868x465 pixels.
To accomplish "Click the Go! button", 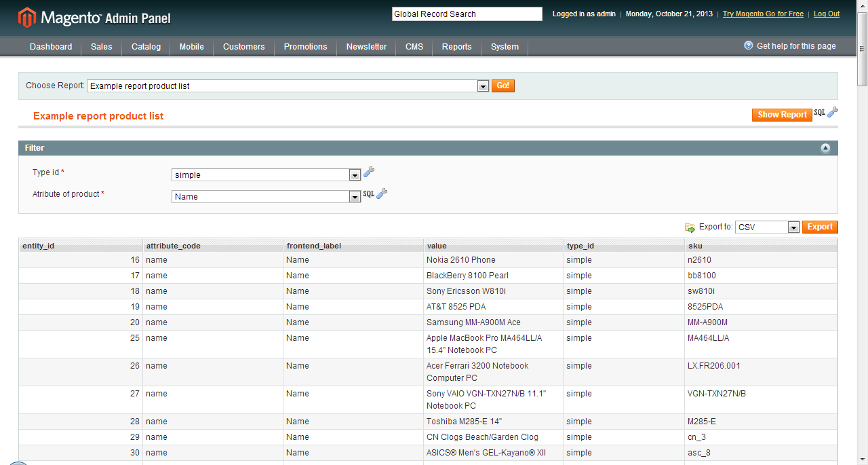I will 503,86.
